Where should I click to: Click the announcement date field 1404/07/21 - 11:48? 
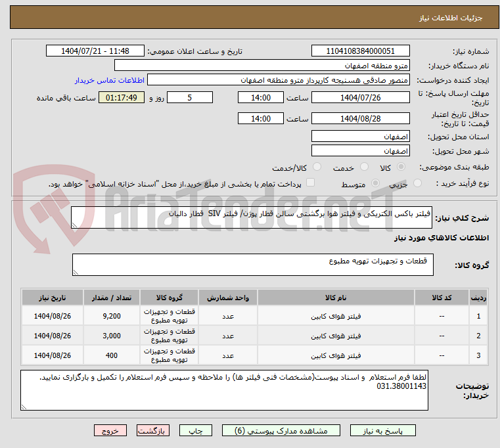click(95, 51)
